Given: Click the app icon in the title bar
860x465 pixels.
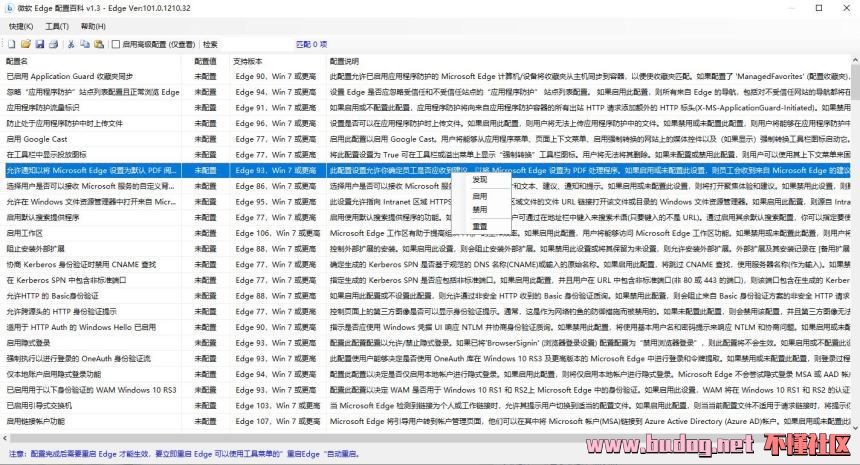Looking at the screenshot, I should pyautogui.click(x=9, y=8).
